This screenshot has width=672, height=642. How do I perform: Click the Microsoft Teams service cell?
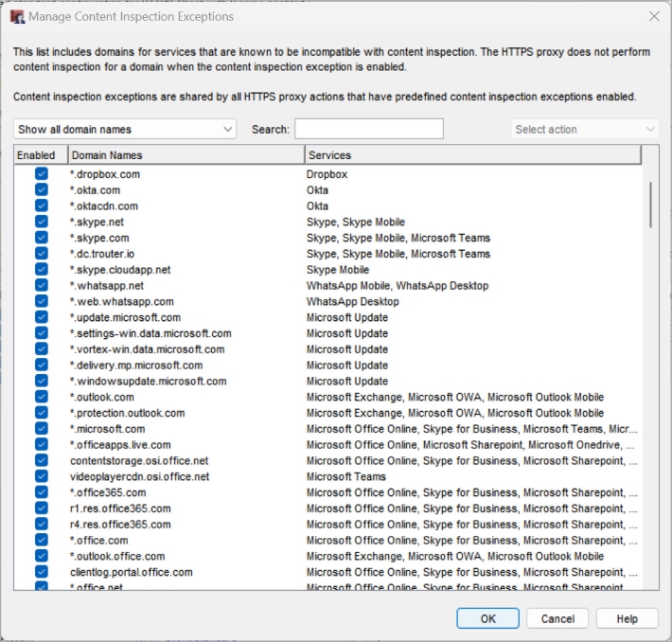pyautogui.click(x=346, y=476)
